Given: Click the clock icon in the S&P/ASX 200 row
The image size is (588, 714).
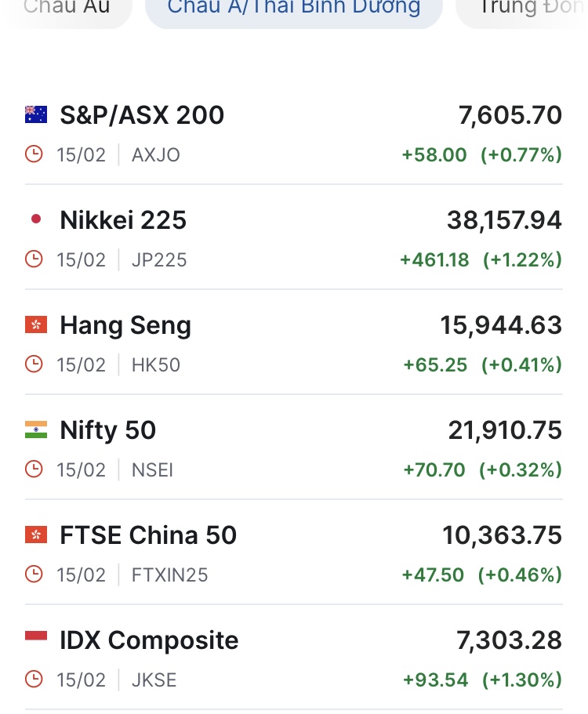Looking at the screenshot, I should click(x=34, y=154).
